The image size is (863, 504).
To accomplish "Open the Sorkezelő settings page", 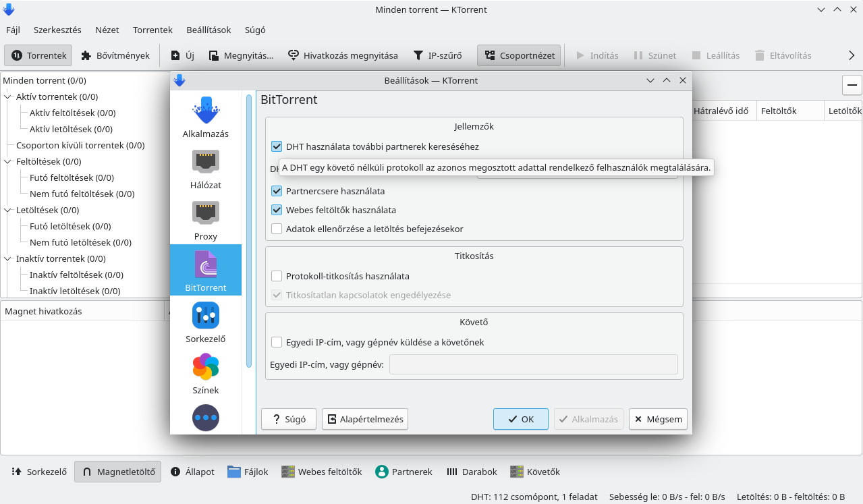I will (x=206, y=322).
